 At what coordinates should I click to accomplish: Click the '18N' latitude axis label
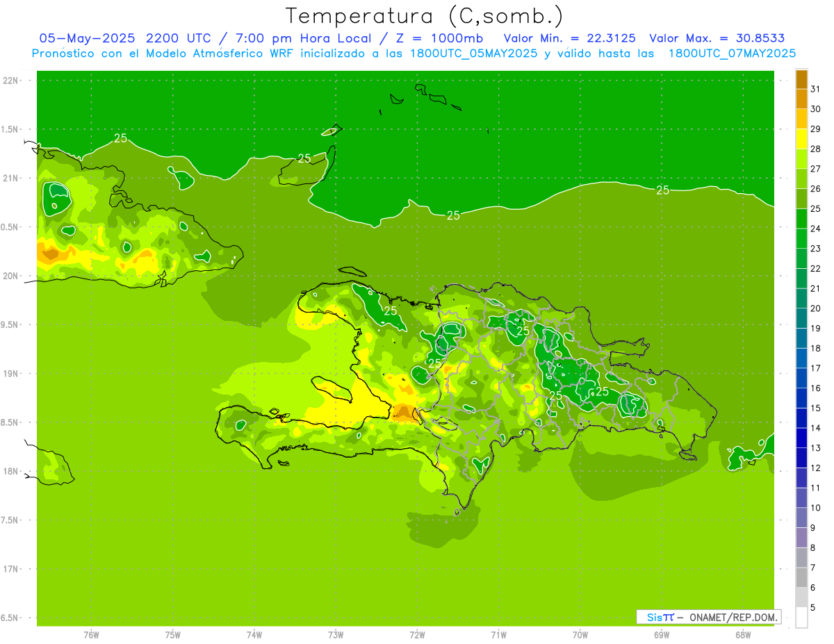coord(11,471)
